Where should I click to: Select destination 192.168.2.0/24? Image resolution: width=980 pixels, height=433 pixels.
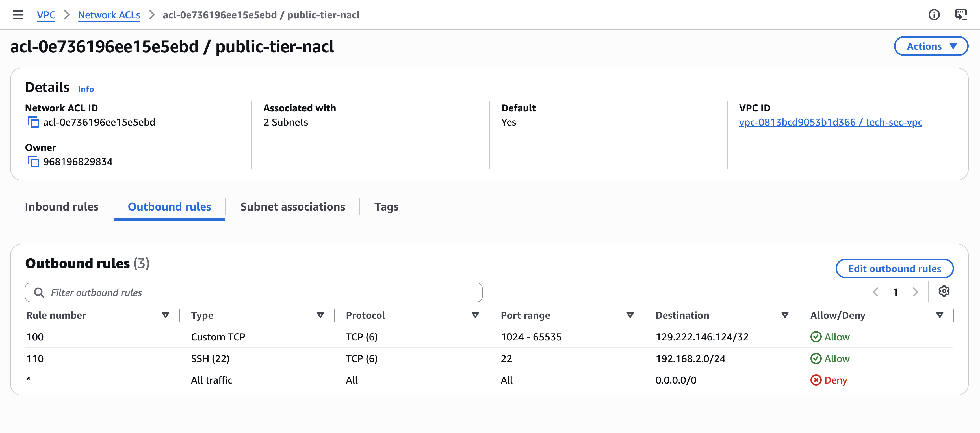click(x=690, y=359)
